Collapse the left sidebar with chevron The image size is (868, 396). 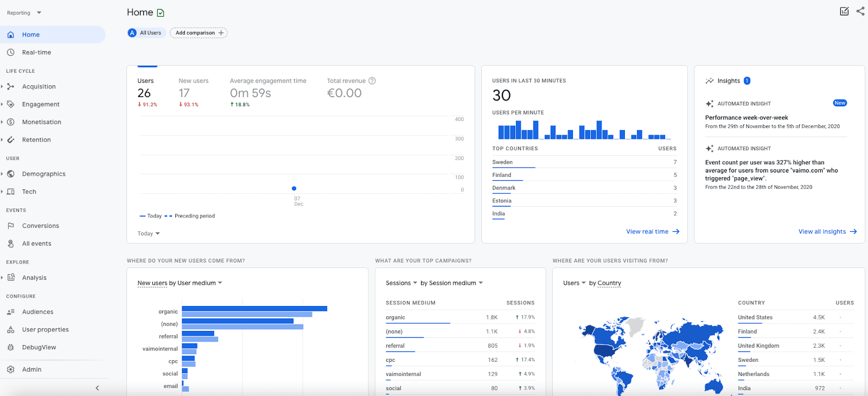97,388
